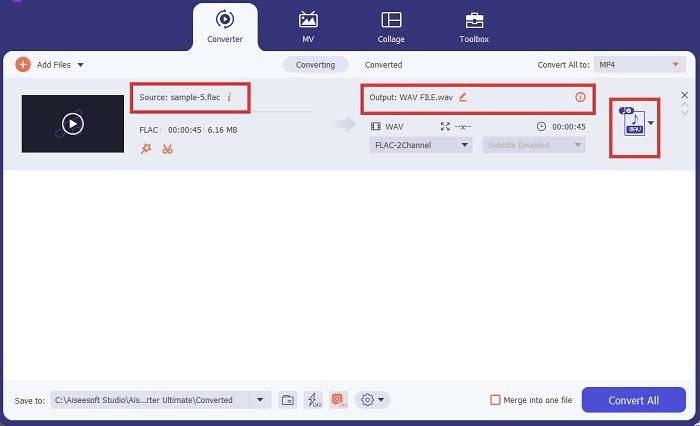
Task: Open the output folder icon
Action: (287, 400)
